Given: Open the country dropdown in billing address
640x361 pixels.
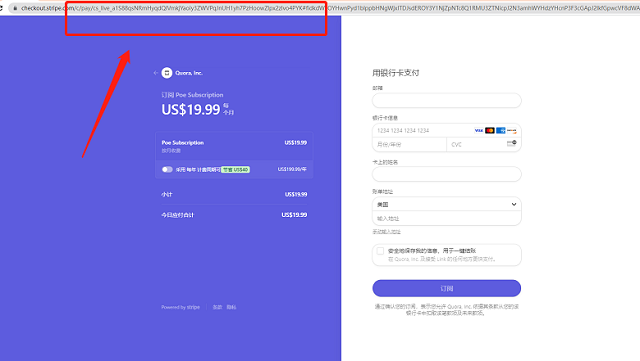Looking at the screenshot, I should pos(447,204).
